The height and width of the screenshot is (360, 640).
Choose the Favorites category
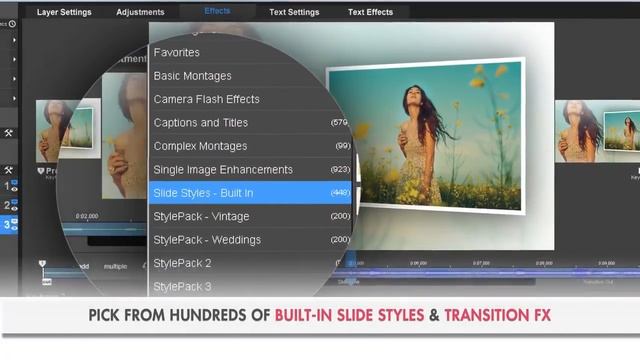pos(250,53)
